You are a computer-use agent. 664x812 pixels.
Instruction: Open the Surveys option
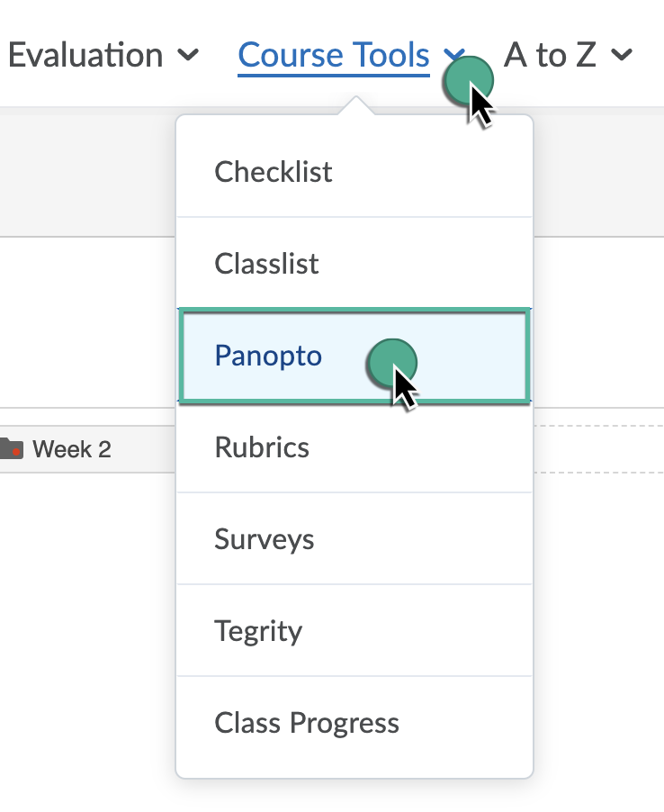(x=265, y=539)
